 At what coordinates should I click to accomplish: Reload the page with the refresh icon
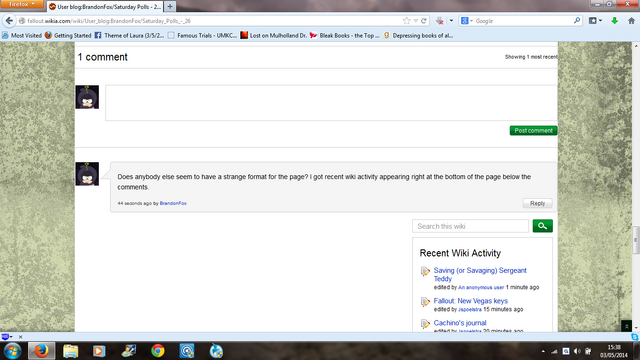pos(424,21)
